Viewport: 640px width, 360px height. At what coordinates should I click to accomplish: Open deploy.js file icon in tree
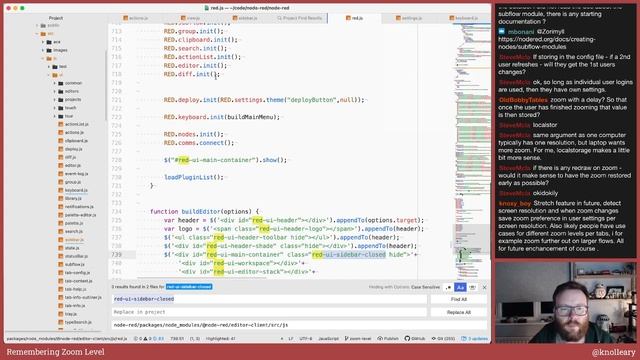tap(61, 149)
